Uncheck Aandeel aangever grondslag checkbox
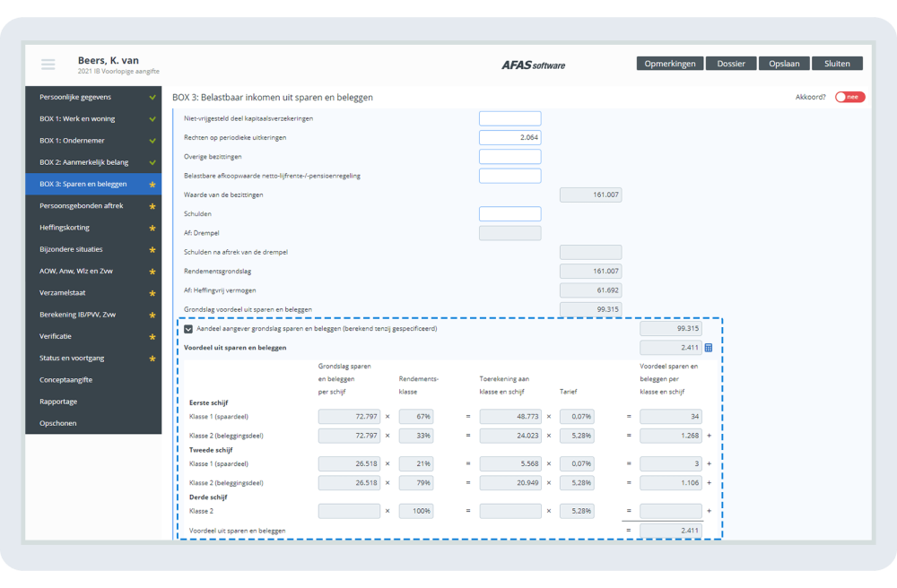897x588 pixels. coord(188,329)
